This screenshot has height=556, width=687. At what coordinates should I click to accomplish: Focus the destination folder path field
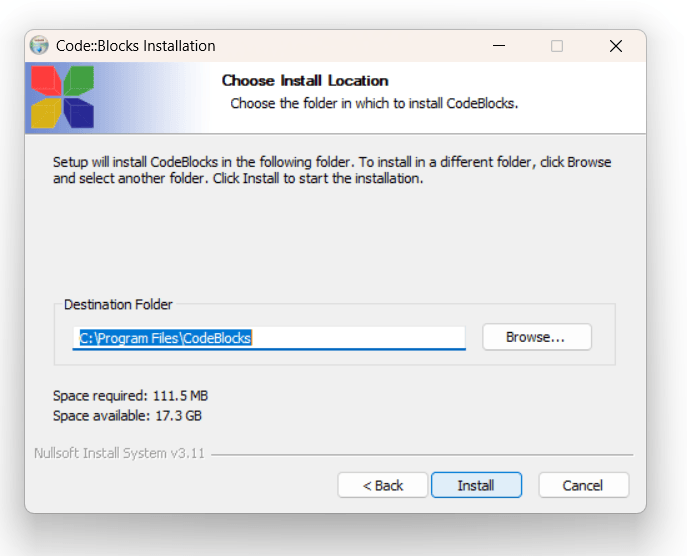tap(270, 338)
